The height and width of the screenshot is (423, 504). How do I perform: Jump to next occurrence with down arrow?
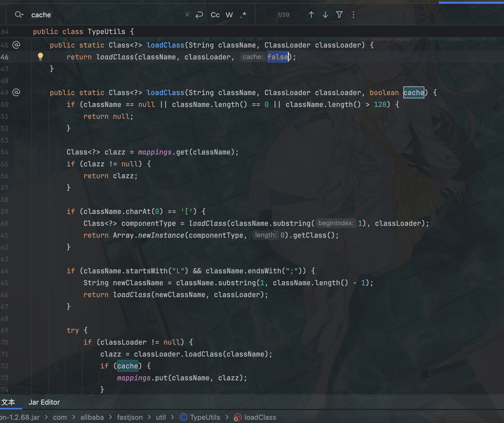tap(325, 15)
